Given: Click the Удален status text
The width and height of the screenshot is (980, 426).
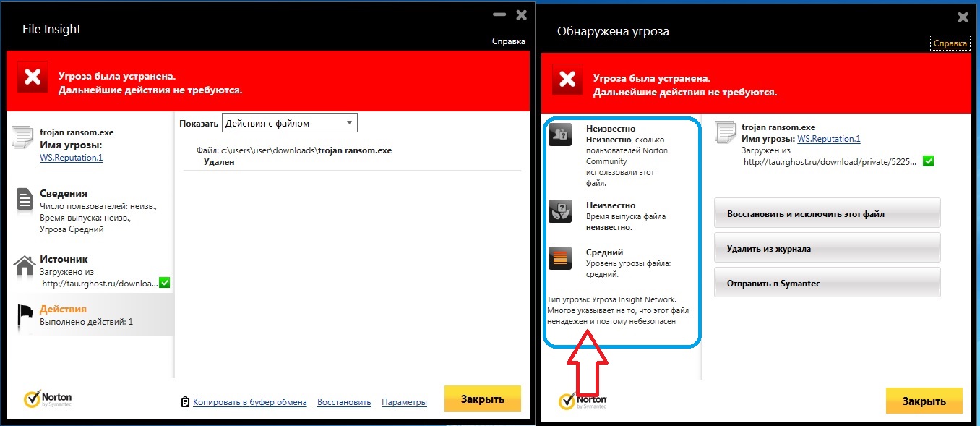Looking at the screenshot, I should tap(219, 162).
